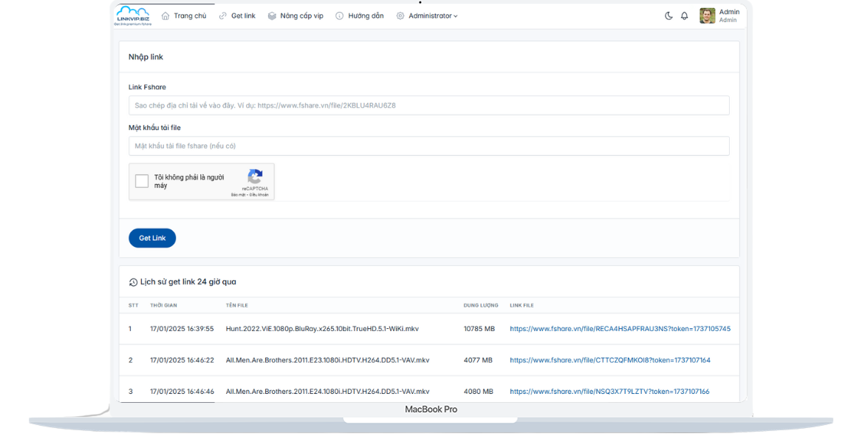The image size is (868, 439).
Task: Click the gear icon beside Administrator
Action: (400, 16)
